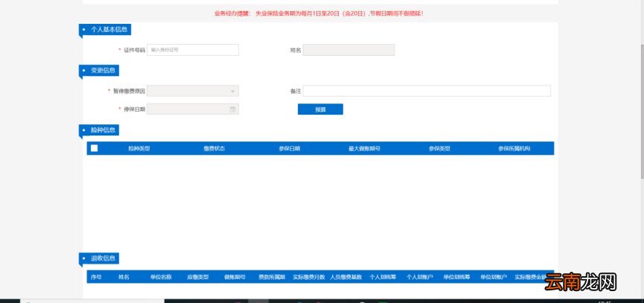Click the 变更信息 section header
Image resolution: width=644 pixels, height=303 pixels.
click(x=99, y=71)
